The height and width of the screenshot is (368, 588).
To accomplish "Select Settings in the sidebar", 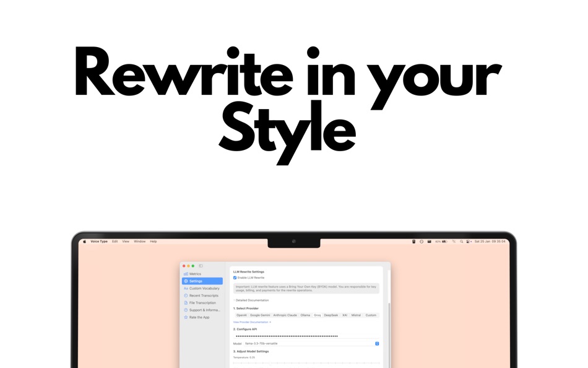I will click(202, 281).
